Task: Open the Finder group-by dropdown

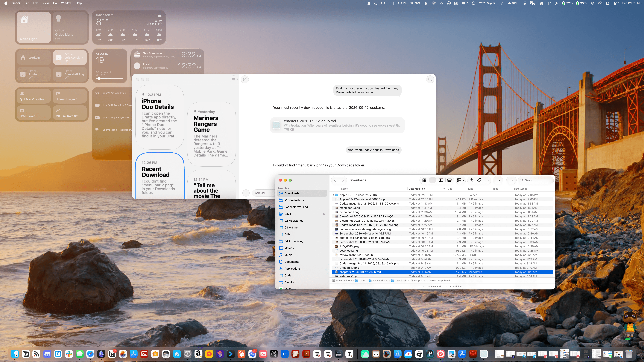Action: click(461, 180)
